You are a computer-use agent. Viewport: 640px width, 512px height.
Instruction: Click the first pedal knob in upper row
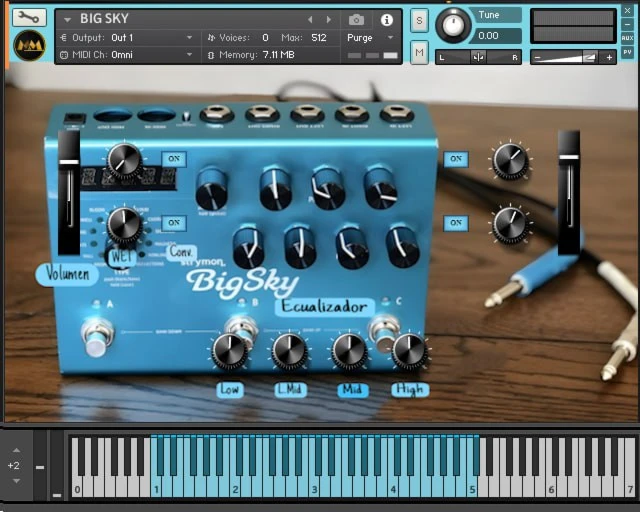[211, 189]
